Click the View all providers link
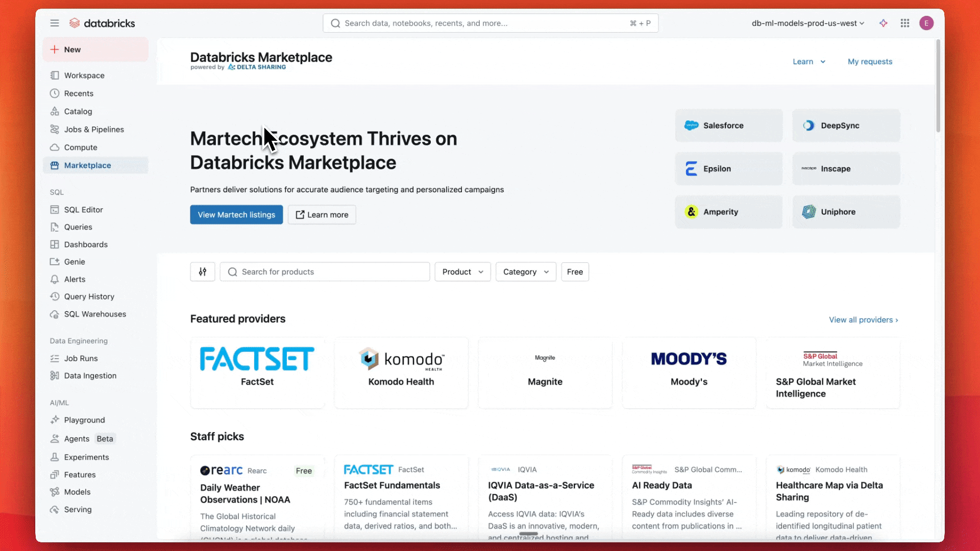This screenshot has height=551, width=980. tap(863, 320)
